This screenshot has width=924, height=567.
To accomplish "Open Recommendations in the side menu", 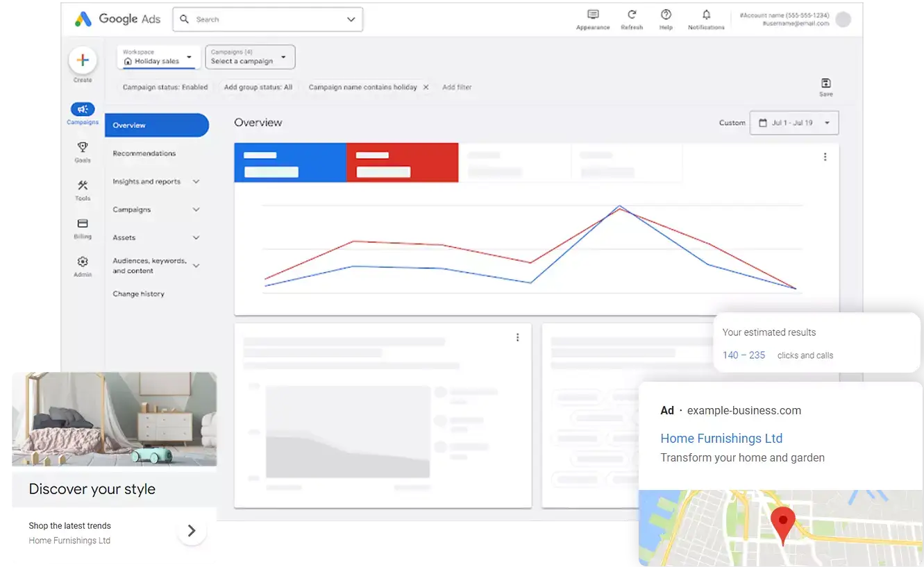I will click(x=144, y=153).
